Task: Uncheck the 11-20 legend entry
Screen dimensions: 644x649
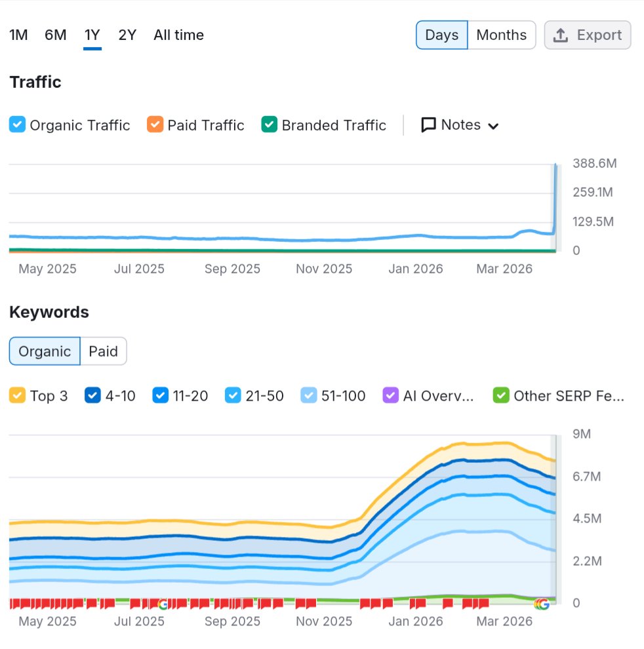Action: pos(160,395)
